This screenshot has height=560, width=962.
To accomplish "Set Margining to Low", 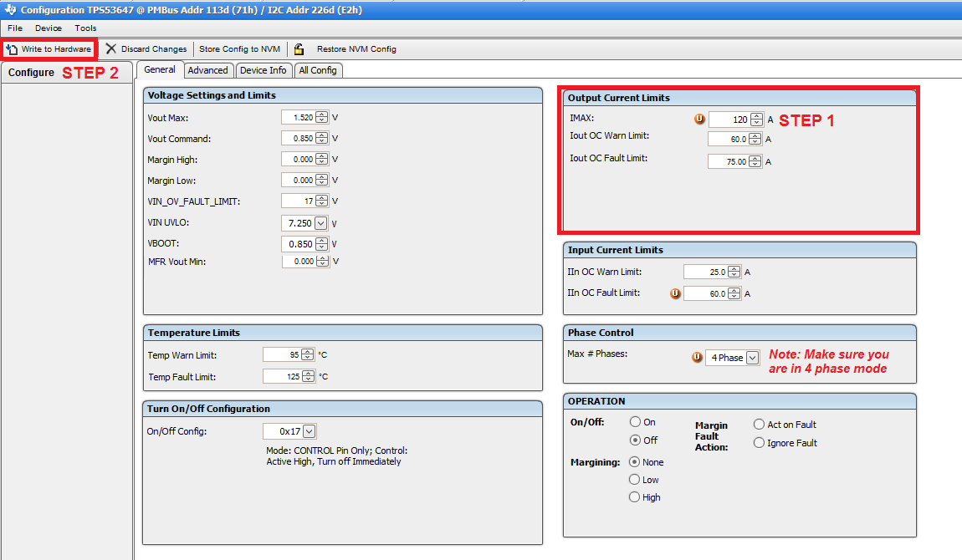I will (634, 480).
